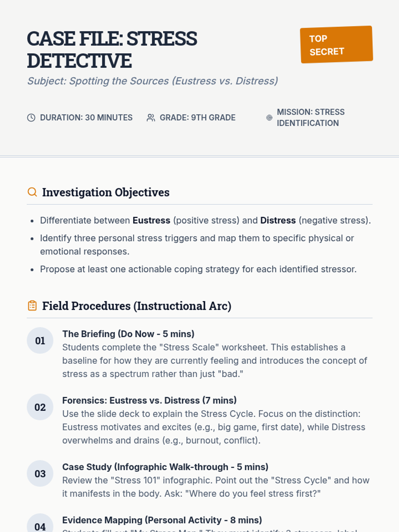The height and width of the screenshot is (532, 399).
Task: Click the Duration: 30 Minutes label
Action: pyautogui.click(x=86, y=118)
